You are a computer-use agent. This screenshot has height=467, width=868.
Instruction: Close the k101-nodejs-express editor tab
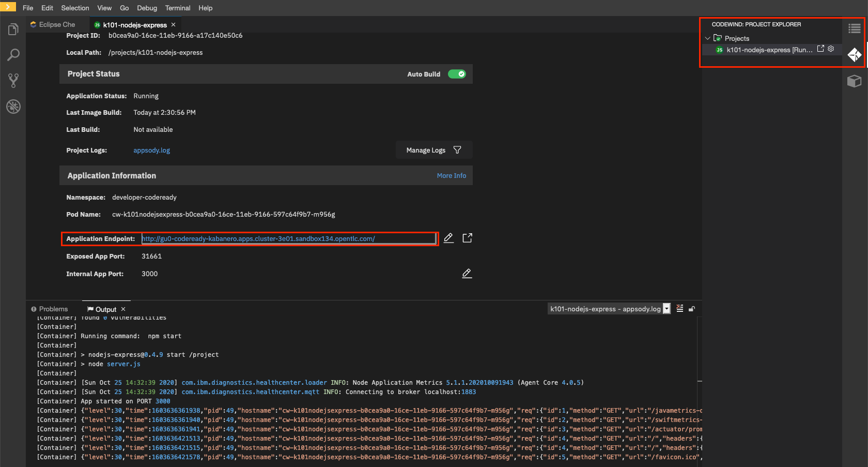point(173,25)
